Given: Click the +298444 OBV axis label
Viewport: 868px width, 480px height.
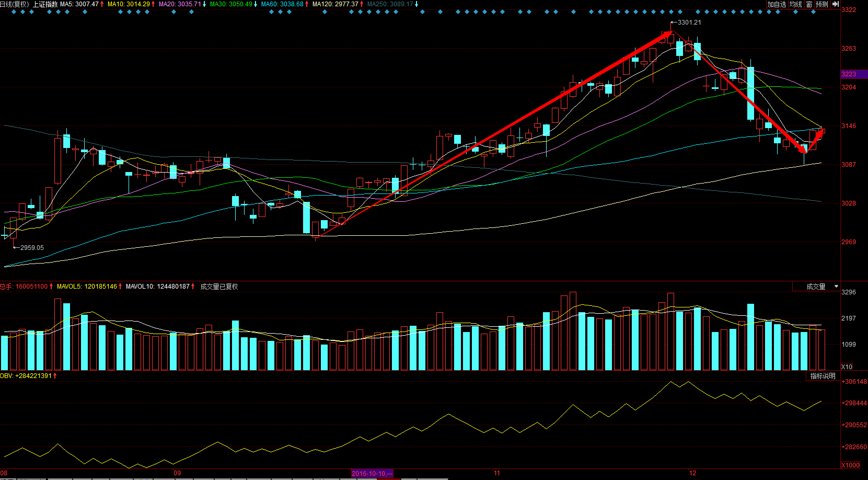Looking at the screenshot, I should (854, 403).
